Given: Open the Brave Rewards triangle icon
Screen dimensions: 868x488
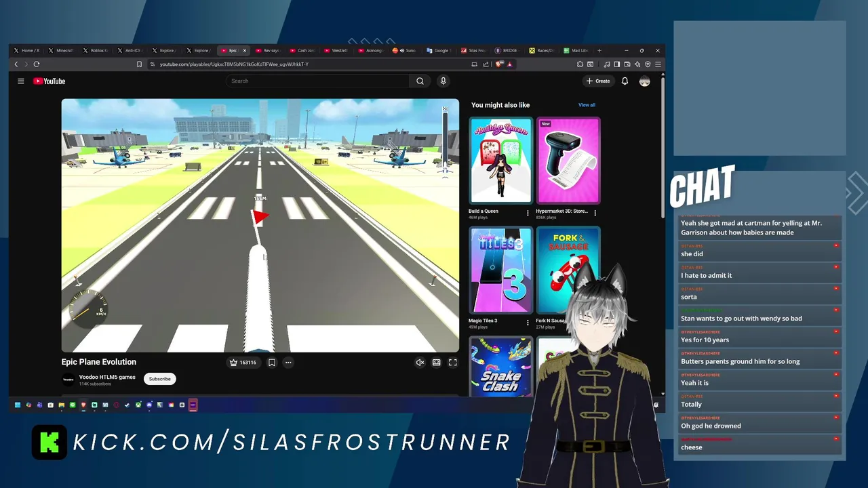Looking at the screenshot, I should [x=509, y=64].
